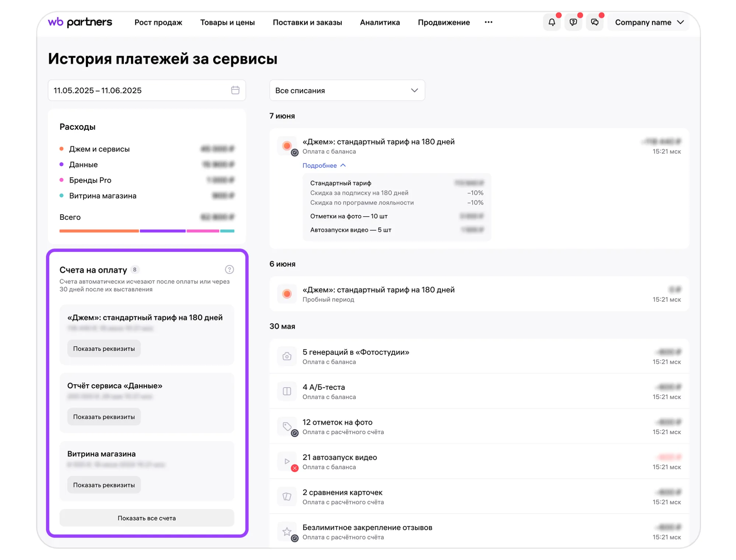Image resolution: width=736 pixels, height=560 pixels.
Task: Open the messages chat bubbles icon
Action: [x=595, y=22]
